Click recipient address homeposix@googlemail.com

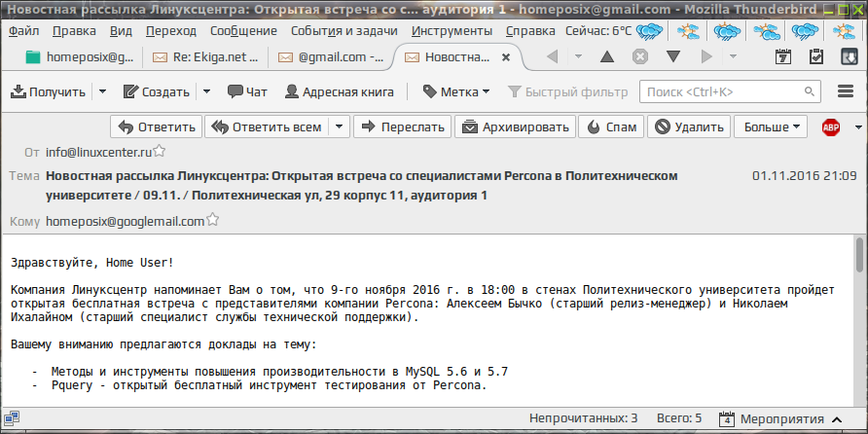coord(126,222)
